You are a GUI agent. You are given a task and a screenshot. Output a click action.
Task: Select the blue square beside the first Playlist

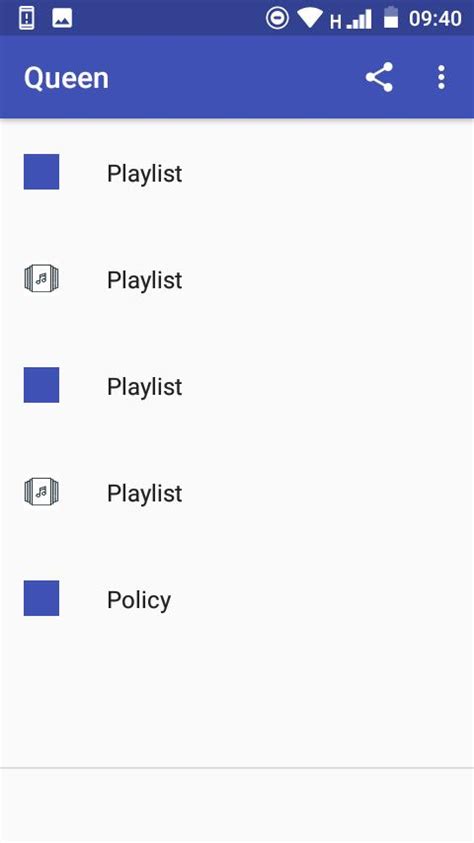pyautogui.click(x=41, y=172)
